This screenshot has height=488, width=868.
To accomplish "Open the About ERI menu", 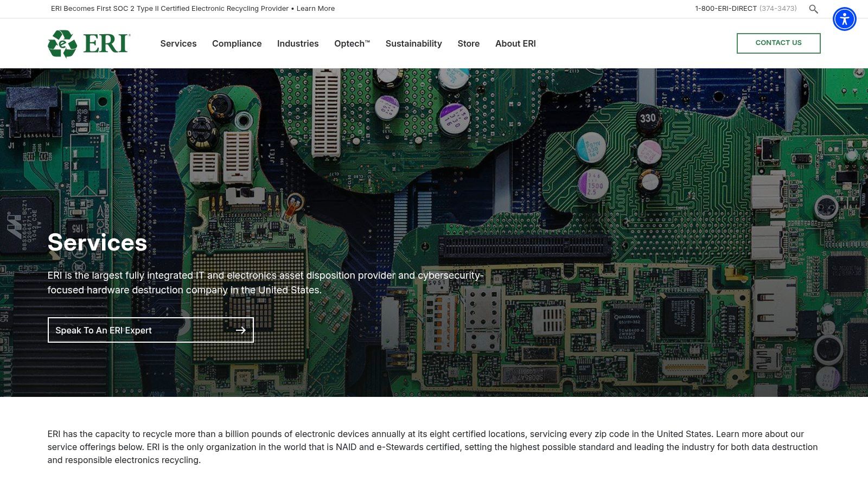I will click(x=515, y=43).
